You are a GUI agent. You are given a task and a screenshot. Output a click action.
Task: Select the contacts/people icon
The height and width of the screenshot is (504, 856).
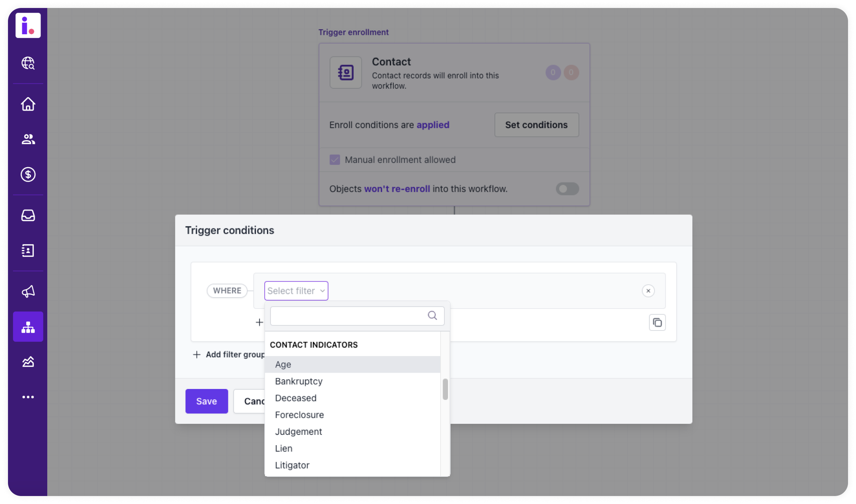[x=28, y=139]
